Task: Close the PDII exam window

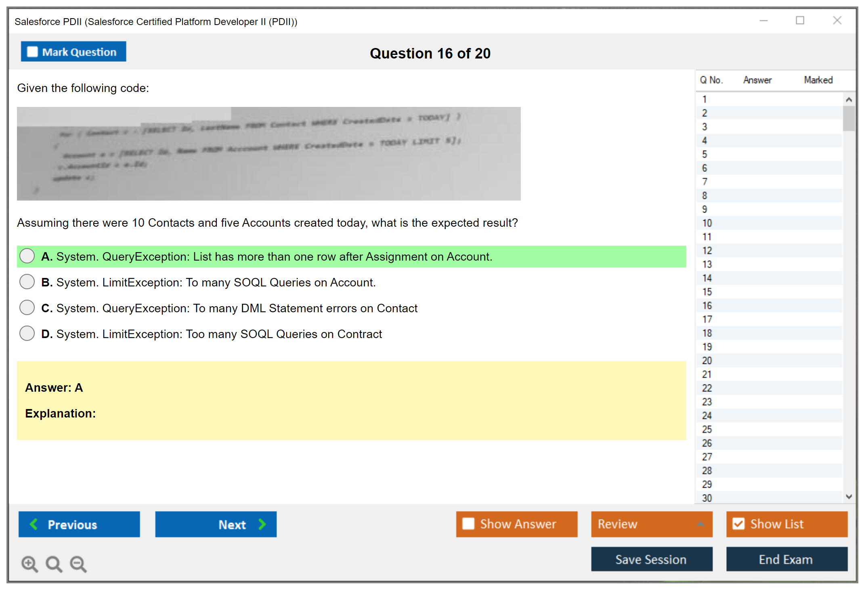Action: pos(837,21)
